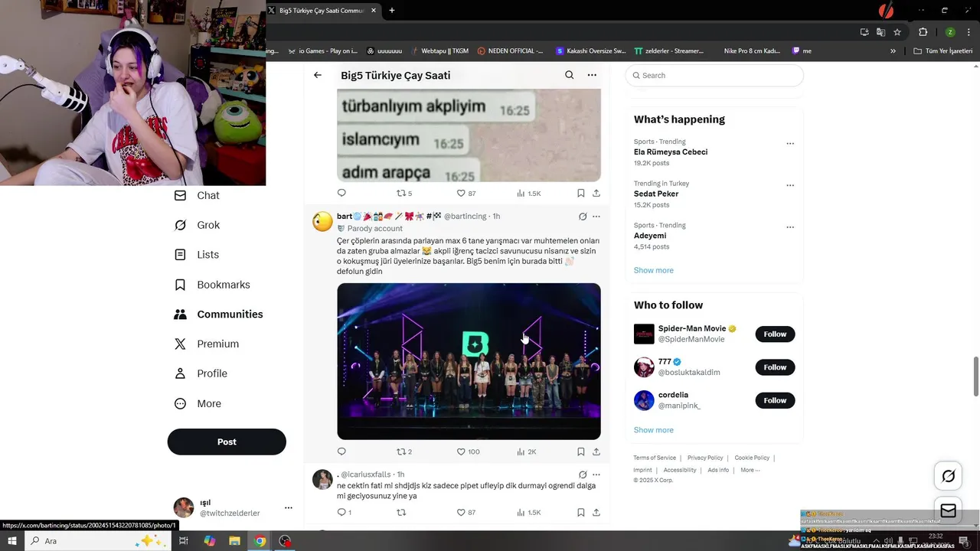The height and width of the screenshot is (551, 980).
Task: Open a new Chrome tab with the plus button
Action: [392, 10]
